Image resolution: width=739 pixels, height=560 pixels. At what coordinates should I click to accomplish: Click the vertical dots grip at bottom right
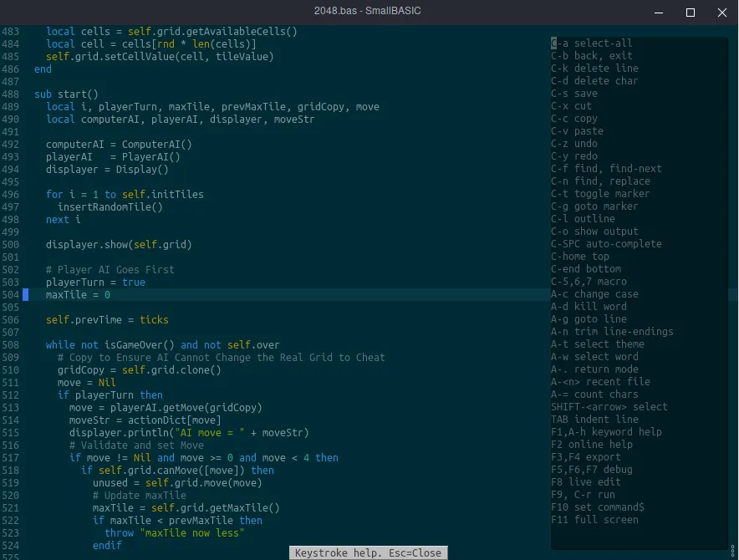tap(732, 550)
